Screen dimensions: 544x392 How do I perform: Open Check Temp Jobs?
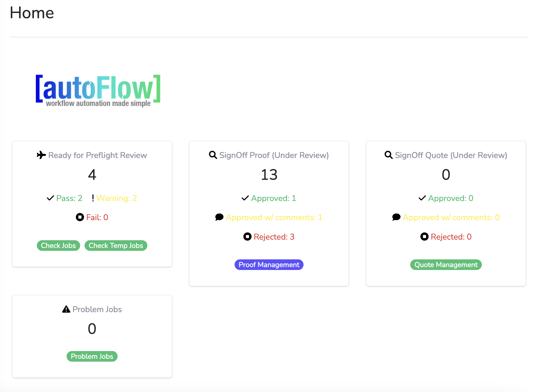click(x=116, y=246)
